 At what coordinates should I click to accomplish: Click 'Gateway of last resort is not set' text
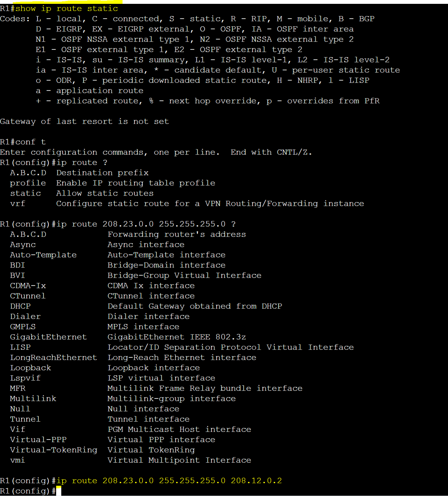tap(84, 122)
